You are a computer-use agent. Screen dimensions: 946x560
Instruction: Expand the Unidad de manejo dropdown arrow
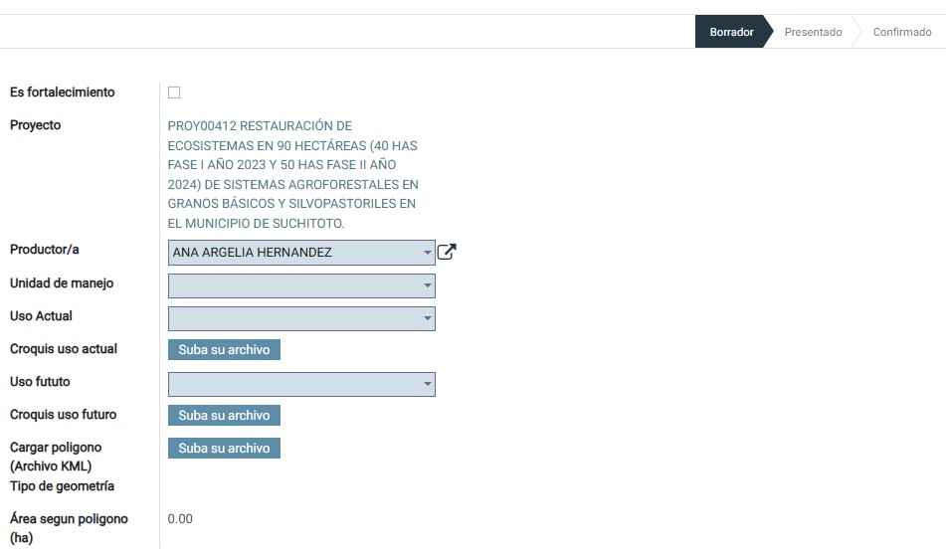coord(428,286)
